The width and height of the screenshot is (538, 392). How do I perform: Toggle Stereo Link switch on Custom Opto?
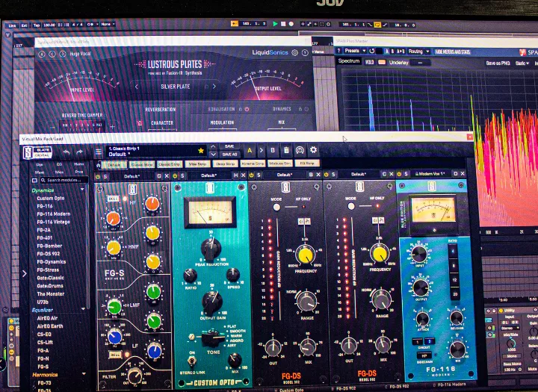tap(191, 361)
